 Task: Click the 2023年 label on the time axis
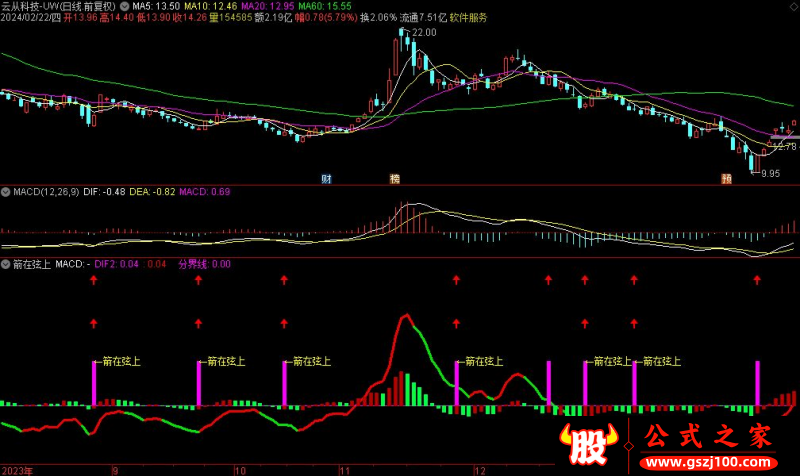pos(17,470)
